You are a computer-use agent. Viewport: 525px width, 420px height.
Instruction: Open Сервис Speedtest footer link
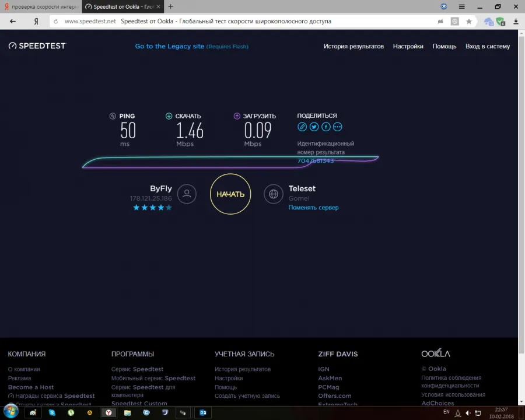(137, 369)
